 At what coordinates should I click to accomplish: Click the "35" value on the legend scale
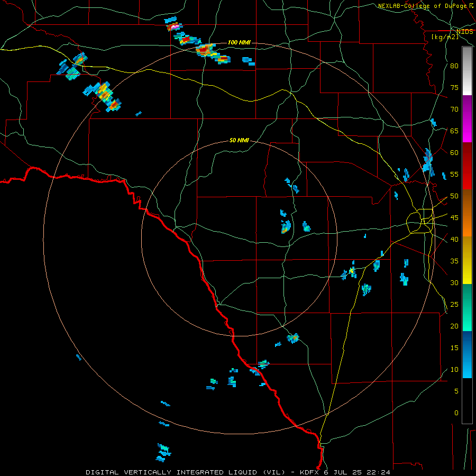click(454, 261)
